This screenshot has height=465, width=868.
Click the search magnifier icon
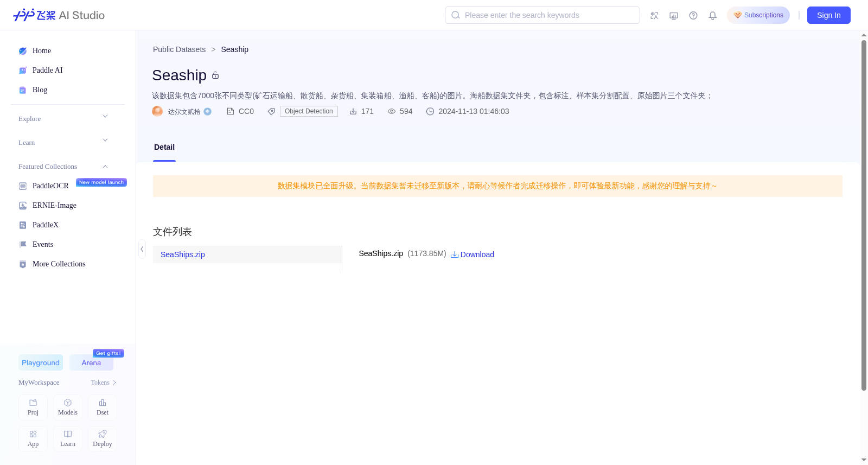[x=456, y=15]
